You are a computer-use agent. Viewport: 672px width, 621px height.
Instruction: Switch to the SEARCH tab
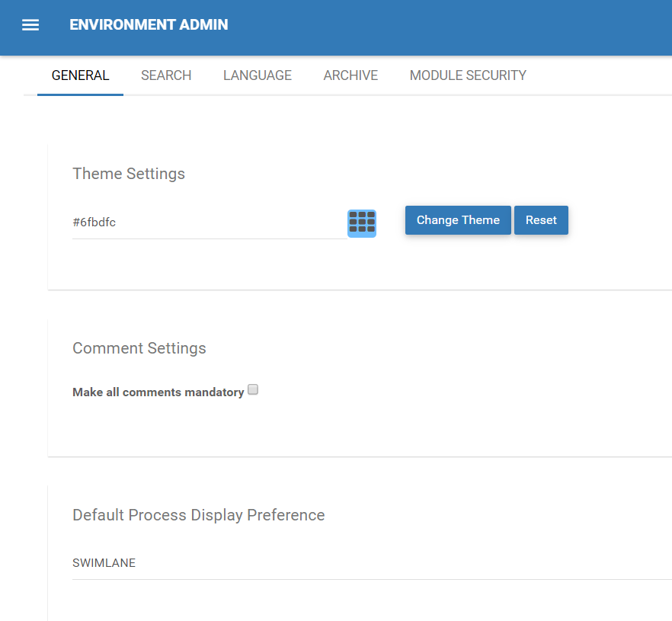(x=166, y=75)
